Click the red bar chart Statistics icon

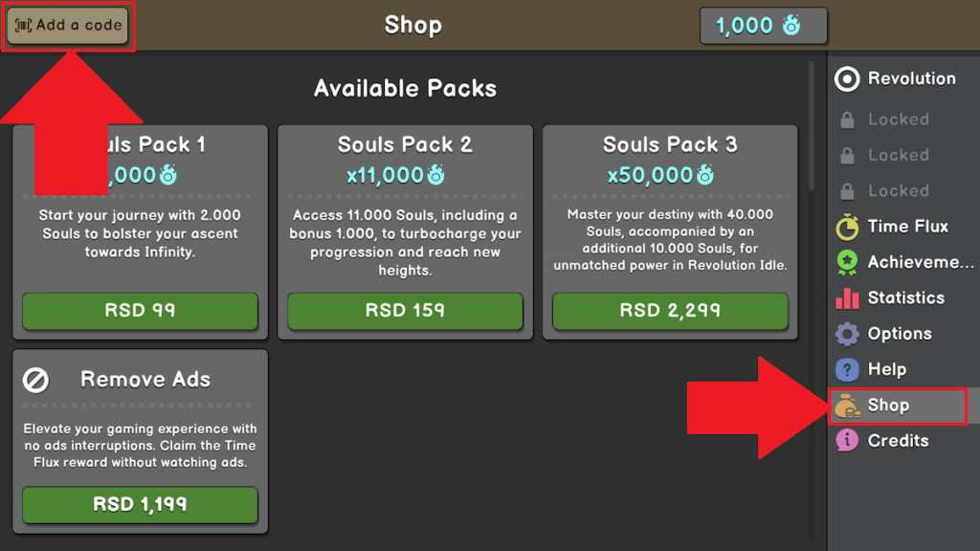pos(847,298)
